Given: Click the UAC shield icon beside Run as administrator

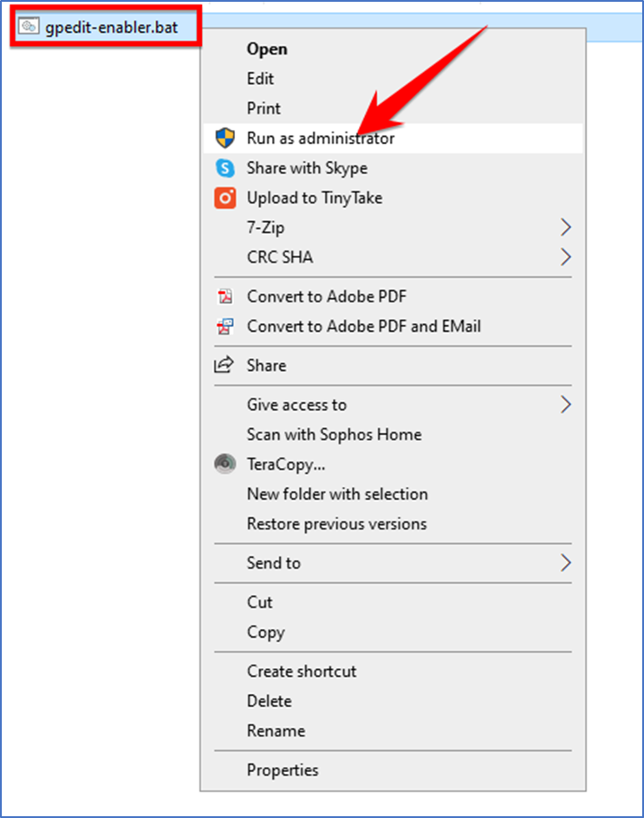Looking at the screenshot, I should tap(225, 139).
